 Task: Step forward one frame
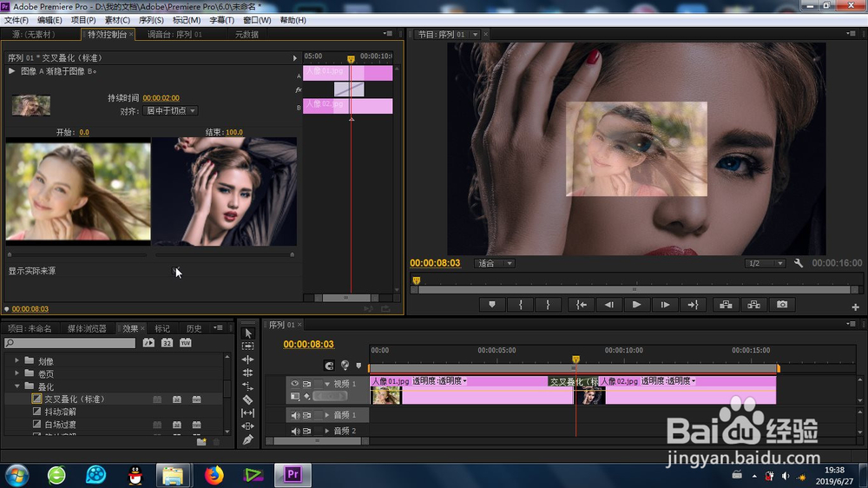pyautogui.click(x=665, y=305)
